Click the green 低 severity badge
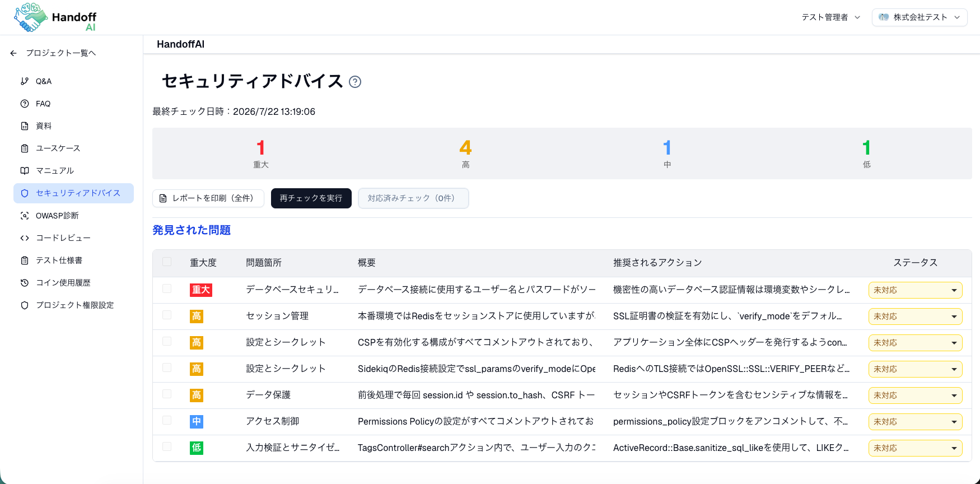 197,448
